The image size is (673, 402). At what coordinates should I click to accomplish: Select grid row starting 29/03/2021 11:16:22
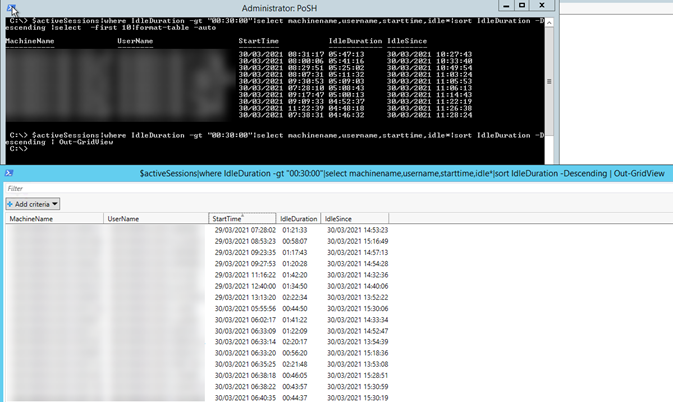pyautogui.click(x=197, y=275)
